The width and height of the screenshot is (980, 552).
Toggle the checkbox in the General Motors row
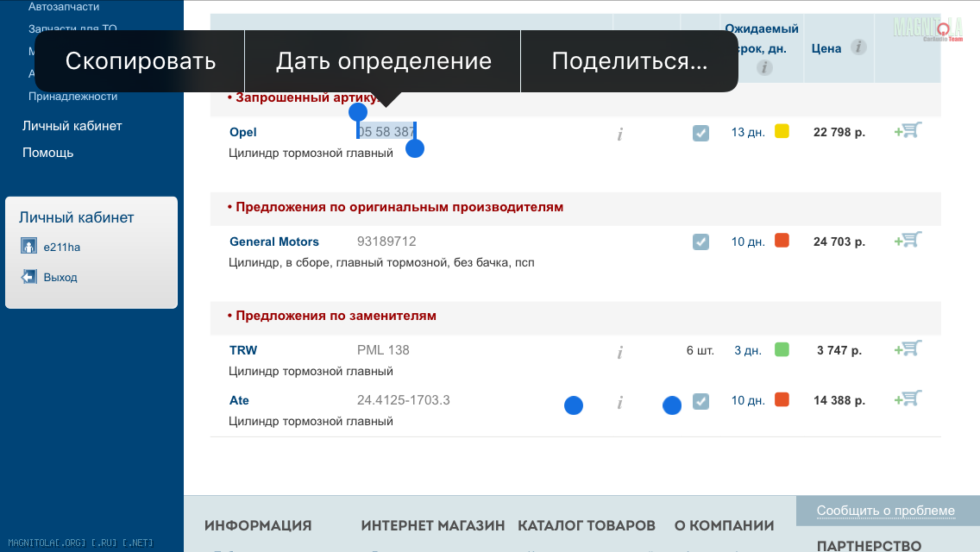coord(700,241)
